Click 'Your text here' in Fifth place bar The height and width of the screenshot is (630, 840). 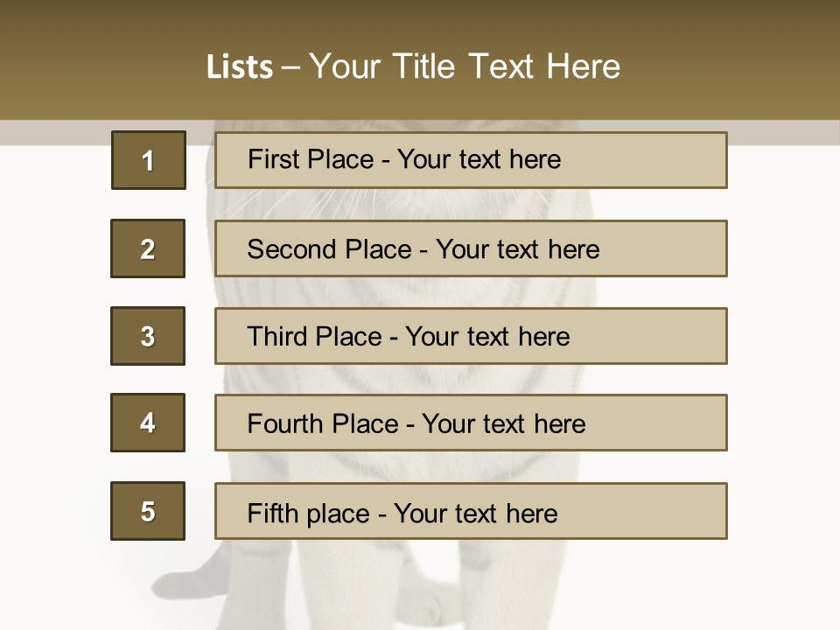(476, 514)
